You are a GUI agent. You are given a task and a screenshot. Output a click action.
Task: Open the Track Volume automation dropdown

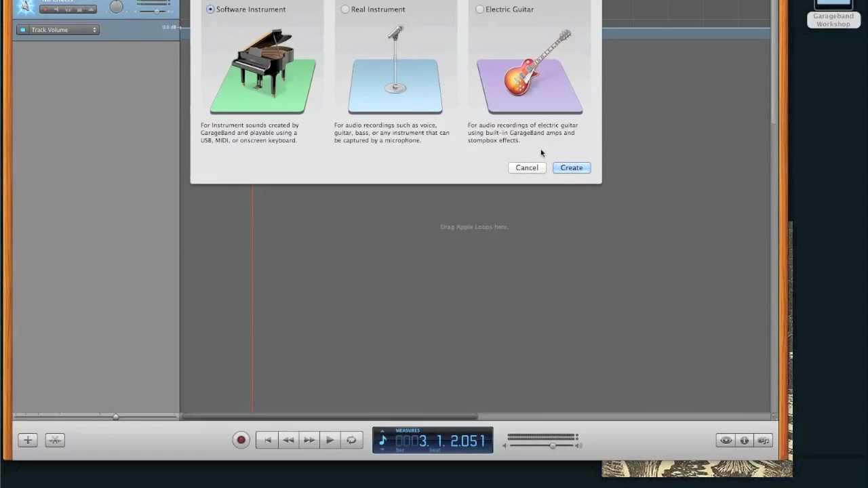[64, 30]
